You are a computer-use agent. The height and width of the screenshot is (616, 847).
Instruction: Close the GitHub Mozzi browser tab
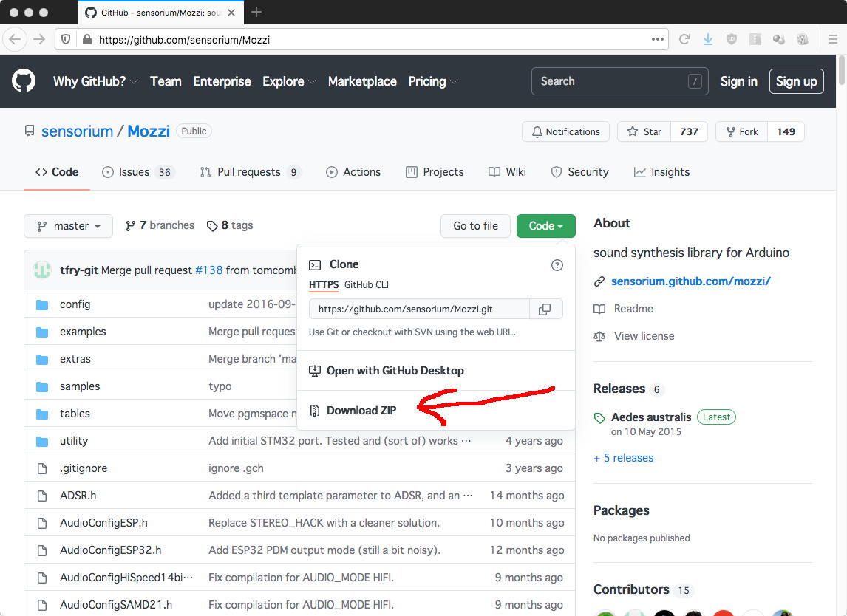tap(231, 13)
